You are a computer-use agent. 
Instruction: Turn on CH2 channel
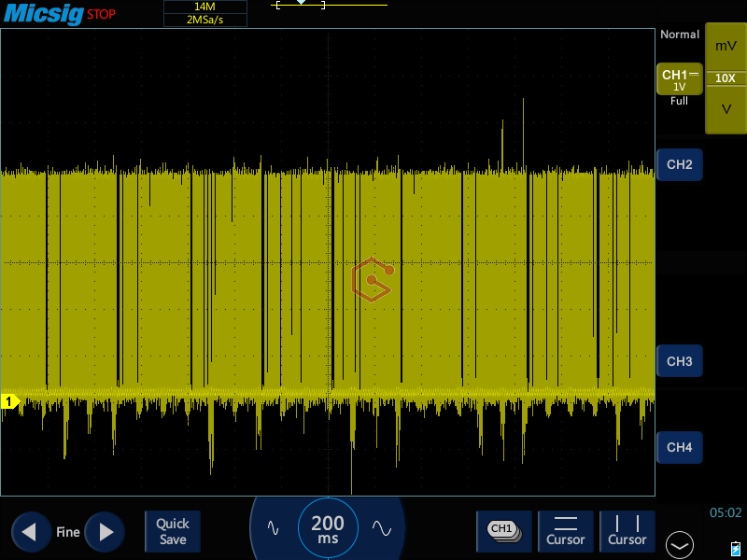[x=680, y=165]
